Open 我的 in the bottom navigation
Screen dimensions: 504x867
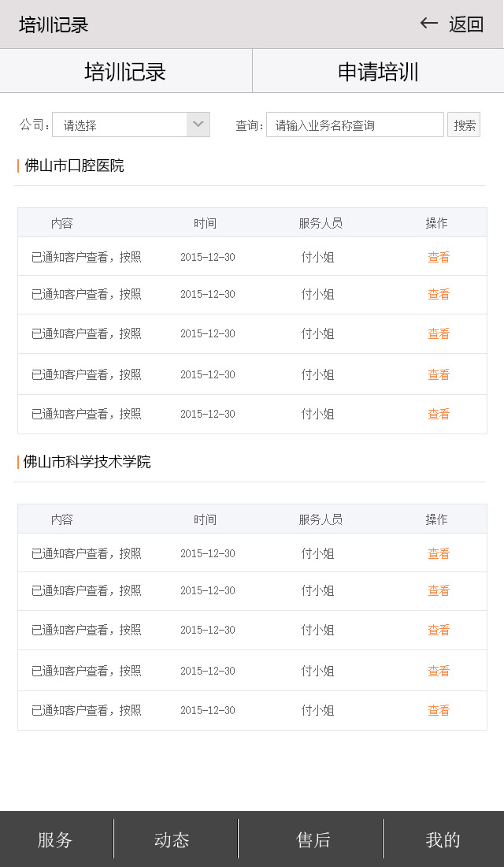click(443, 839)
